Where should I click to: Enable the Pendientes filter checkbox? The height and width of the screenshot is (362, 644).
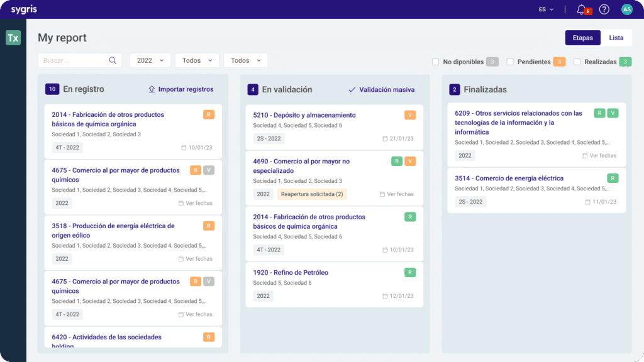pos(510,62)
